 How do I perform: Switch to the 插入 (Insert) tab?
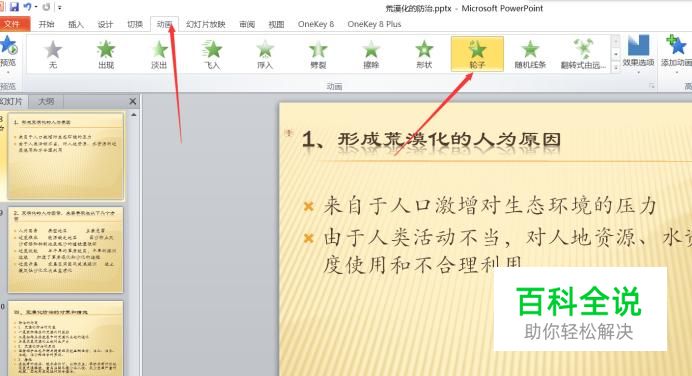coord(75,24)
